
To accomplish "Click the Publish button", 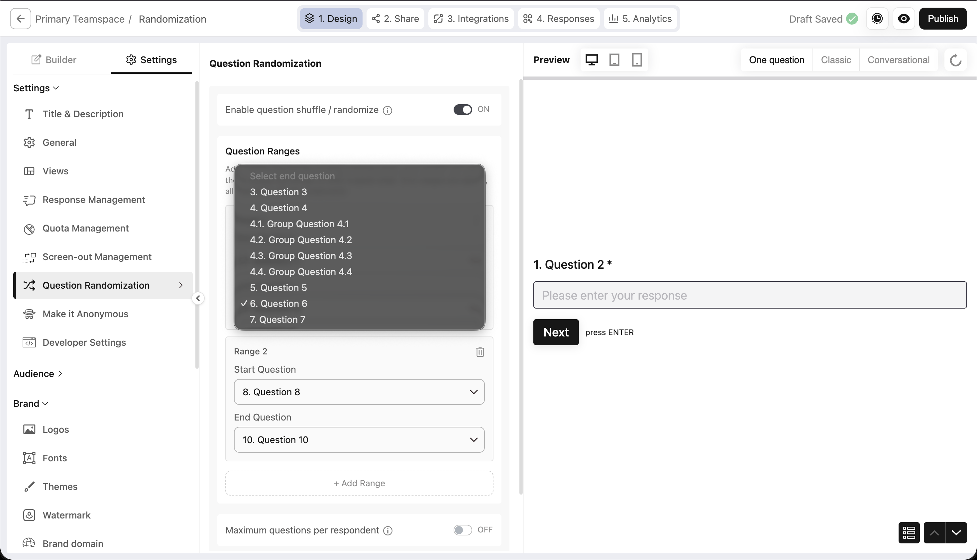I will (x=943, y=19).
